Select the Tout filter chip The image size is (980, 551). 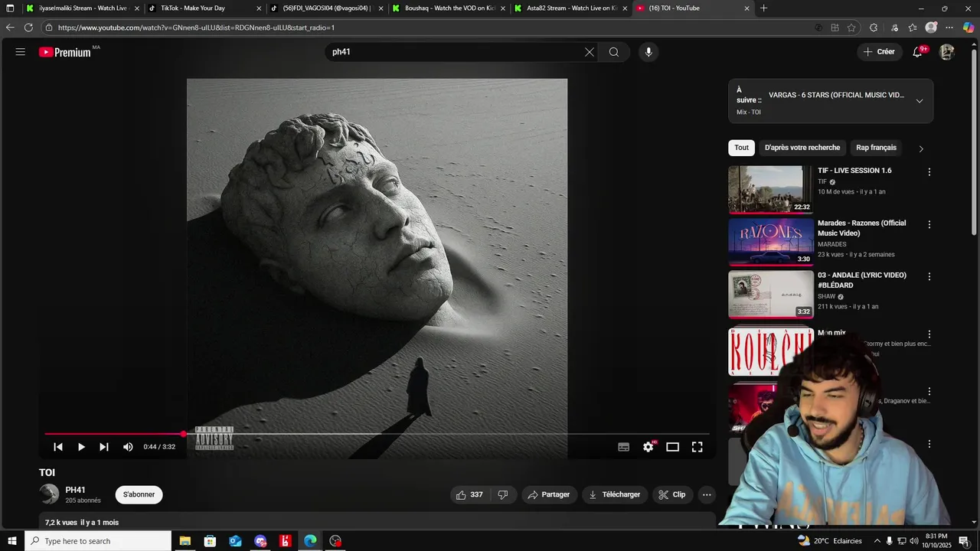[742, 148]
